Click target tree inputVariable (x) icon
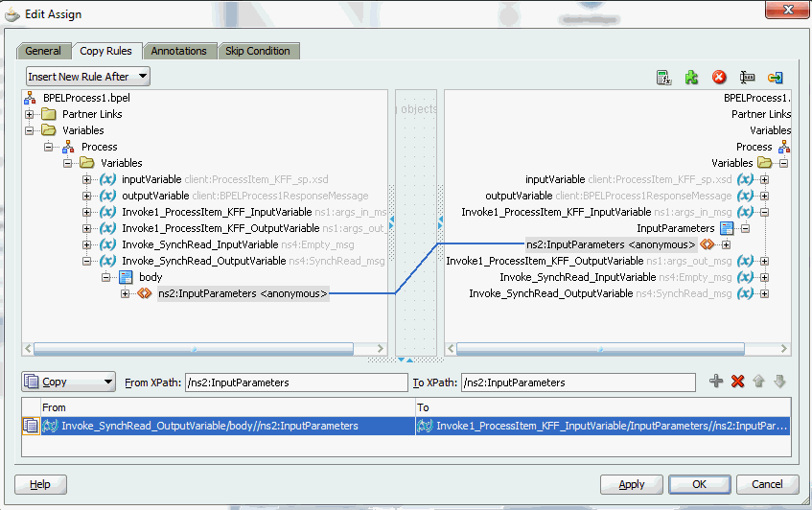The height and width of the screenshot is (510, 812). pos(746,179)
